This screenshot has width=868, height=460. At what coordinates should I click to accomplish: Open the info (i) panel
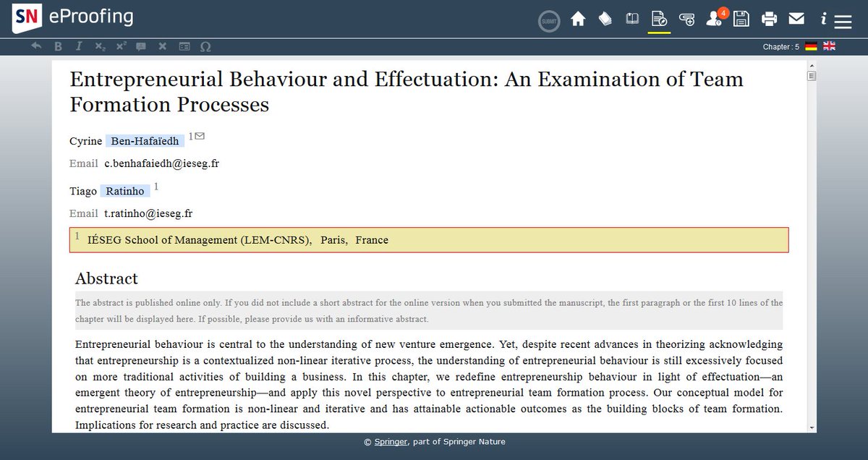pyautogui.click(x=823, y=19)
